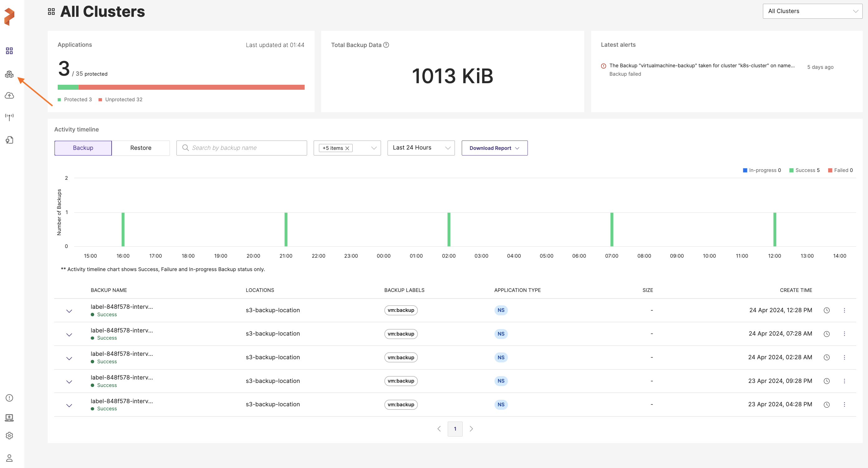Open the All Clusters dropdown
Screen dimensions: 868x468
tap(813, 11)
